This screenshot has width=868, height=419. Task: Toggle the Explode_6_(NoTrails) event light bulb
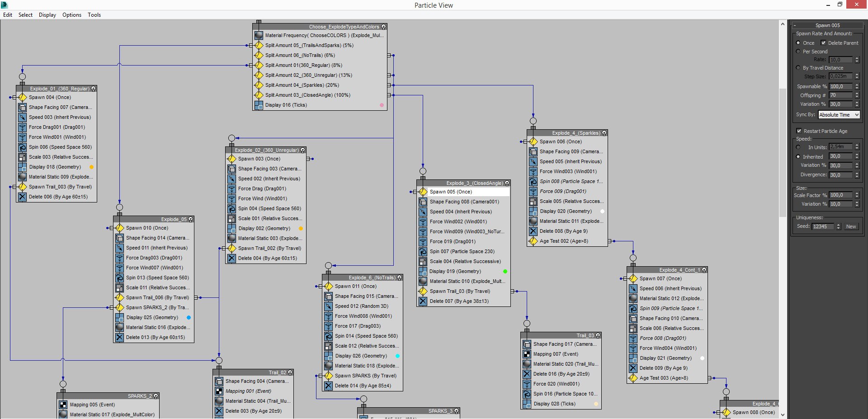pos(400,278)
